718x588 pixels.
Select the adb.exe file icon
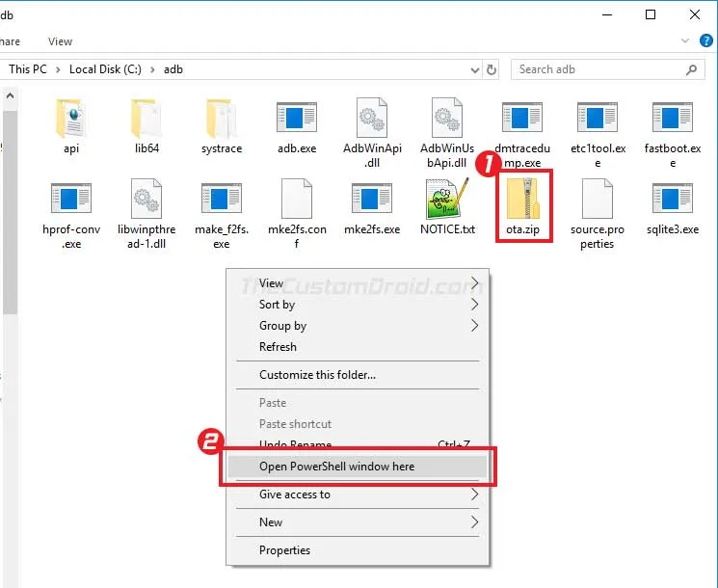pyautogui.click(x=297, y=118)
